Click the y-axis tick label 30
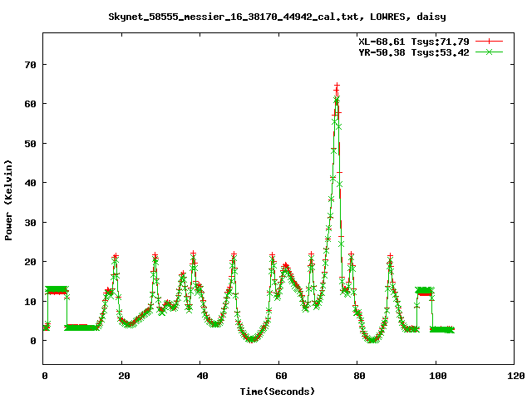 click(x=30, y=223)
